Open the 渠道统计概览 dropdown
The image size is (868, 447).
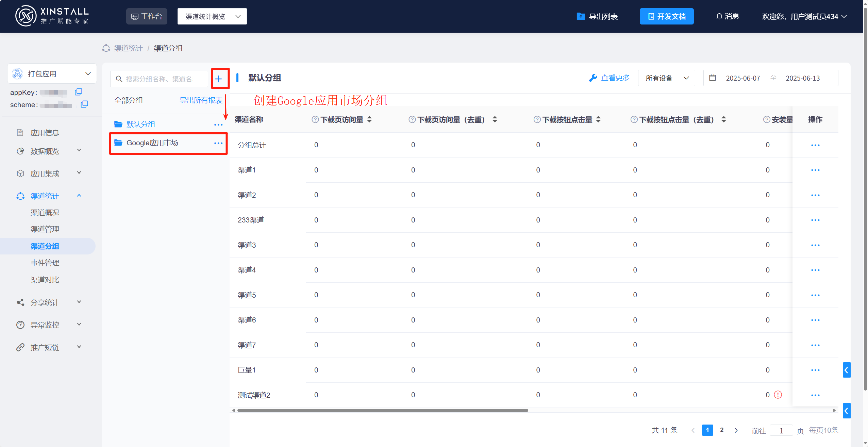[x=212, y=16]
